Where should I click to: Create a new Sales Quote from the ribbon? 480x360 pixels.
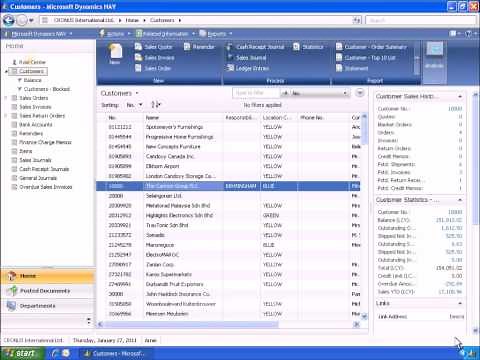154,47
